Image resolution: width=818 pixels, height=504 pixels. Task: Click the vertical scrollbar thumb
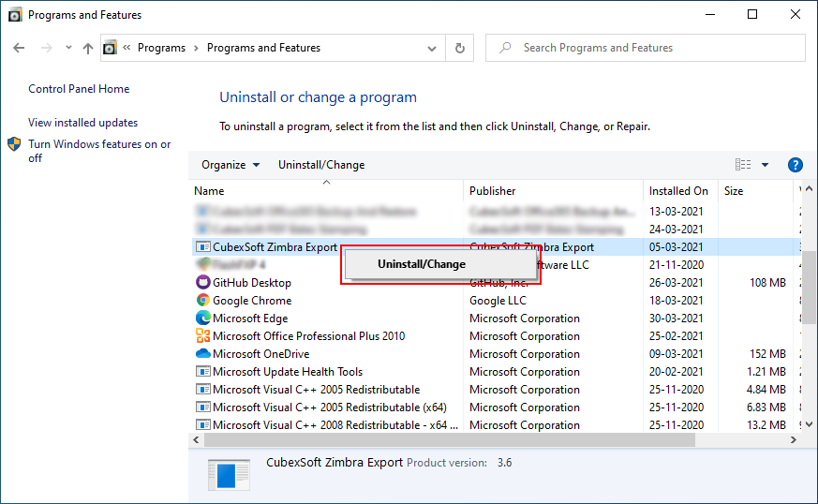[x=810, y=288]
